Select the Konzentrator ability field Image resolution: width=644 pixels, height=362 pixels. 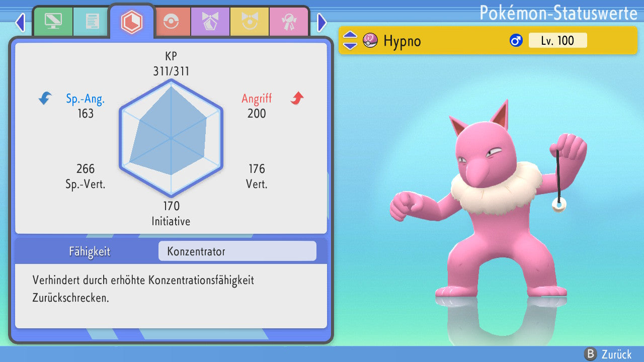pos(237,251)
